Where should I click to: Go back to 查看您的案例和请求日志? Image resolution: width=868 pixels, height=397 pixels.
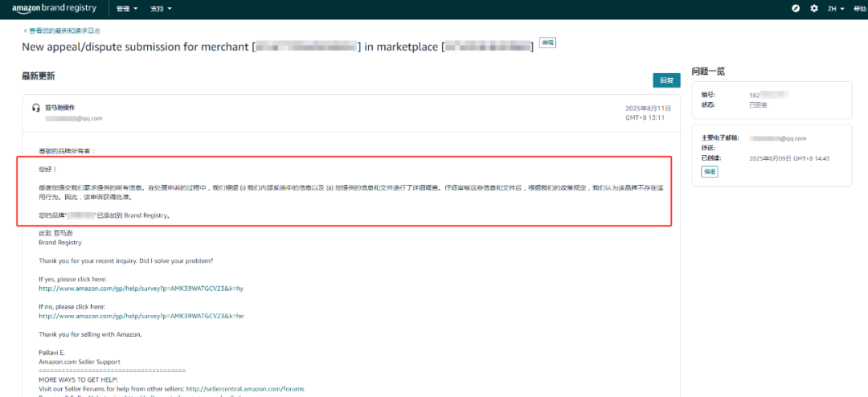pos(61,31)
